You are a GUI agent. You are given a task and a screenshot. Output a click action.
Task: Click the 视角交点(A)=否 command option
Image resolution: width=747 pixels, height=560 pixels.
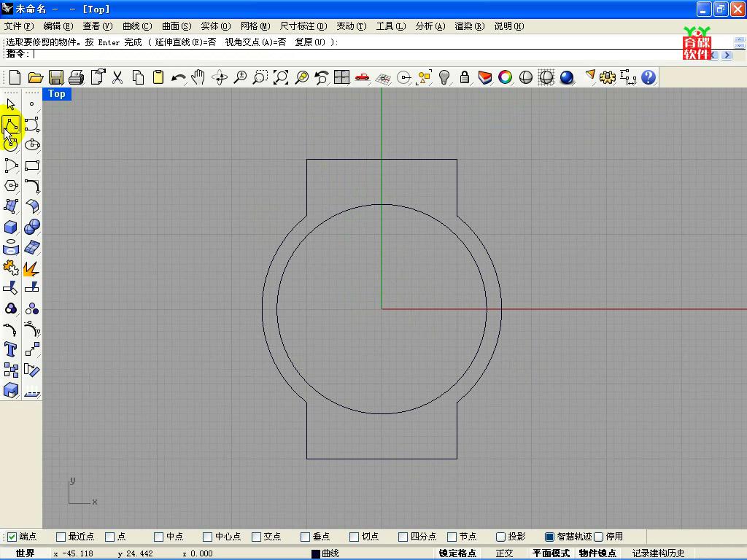tap(255, 42)
